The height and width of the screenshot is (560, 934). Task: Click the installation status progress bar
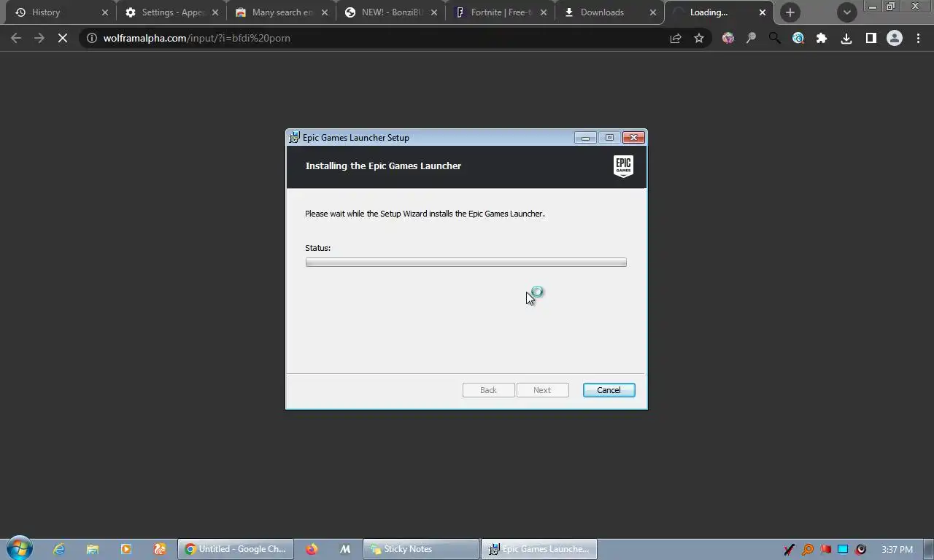pos(466,262)
